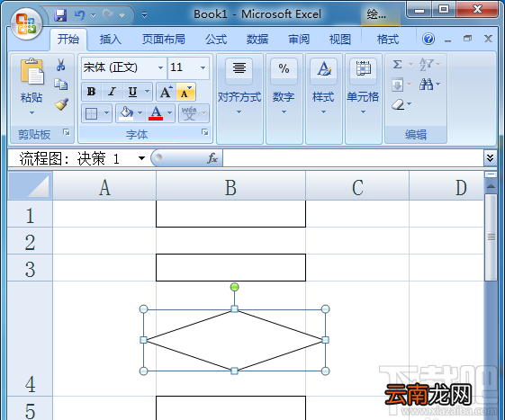Open the 对齐方式 alignment group
505x420 pixels.
pos(239,99)
